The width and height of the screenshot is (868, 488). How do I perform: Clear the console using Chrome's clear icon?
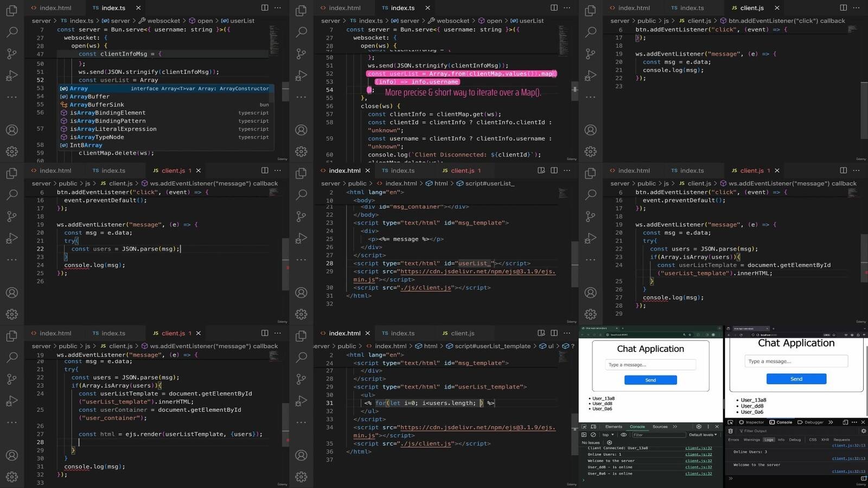coord(593,435)
